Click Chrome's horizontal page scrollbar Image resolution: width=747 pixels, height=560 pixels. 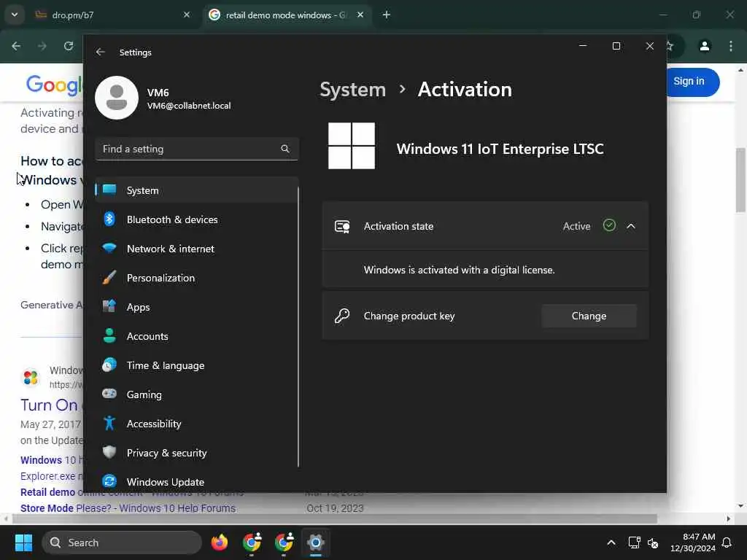click(x=334, y=518)
